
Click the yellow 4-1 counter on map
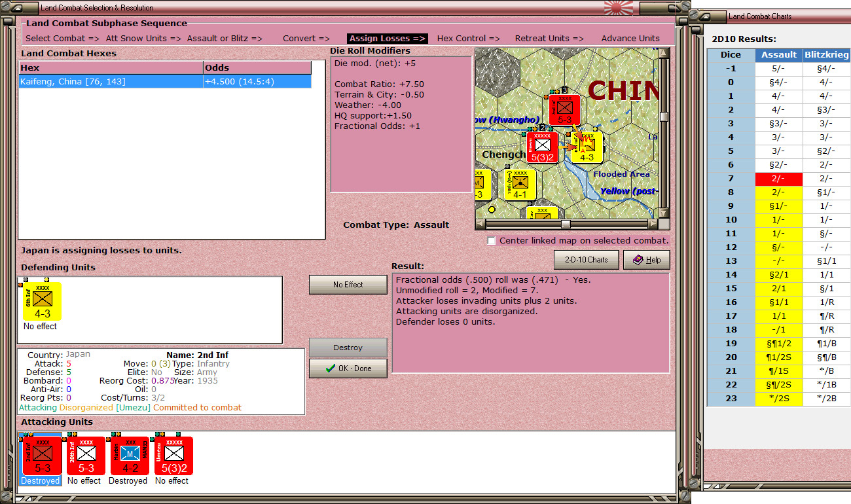(x=520, y=185)
